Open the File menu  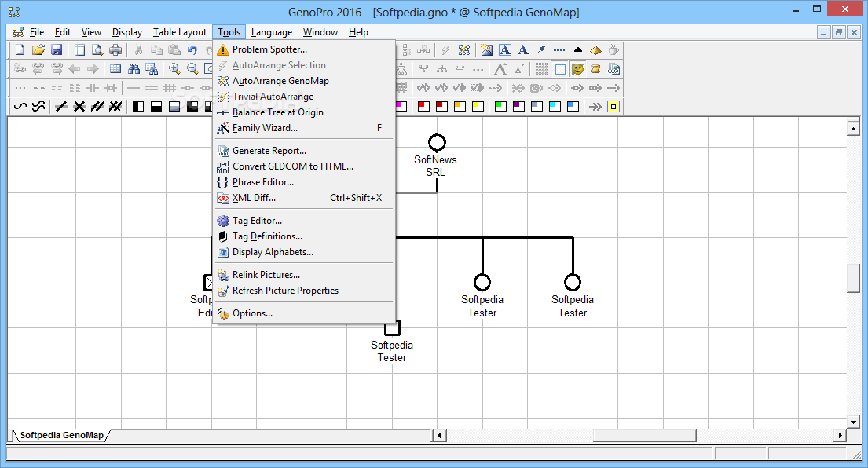pos(37,32)
